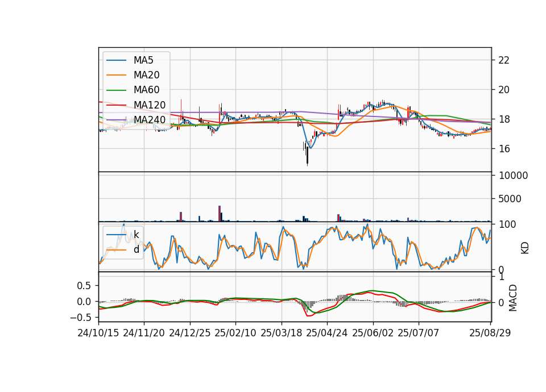Click the 24/10/15 date axis label

[98, 333]
